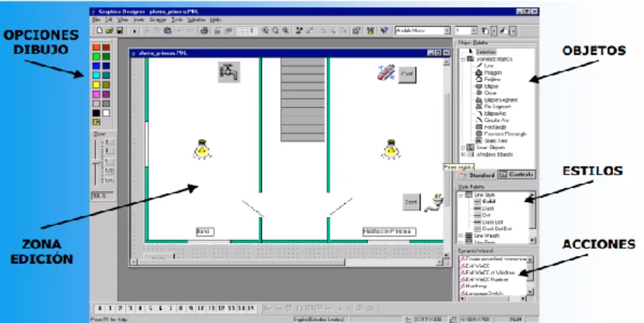Click the zoom slider handle
This screenshot has height=323, width=644.
coord(96,163)
